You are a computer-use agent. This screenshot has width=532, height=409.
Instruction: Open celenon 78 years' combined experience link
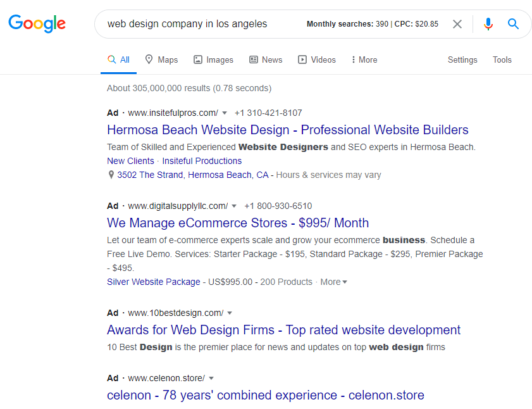click(265, 395)
